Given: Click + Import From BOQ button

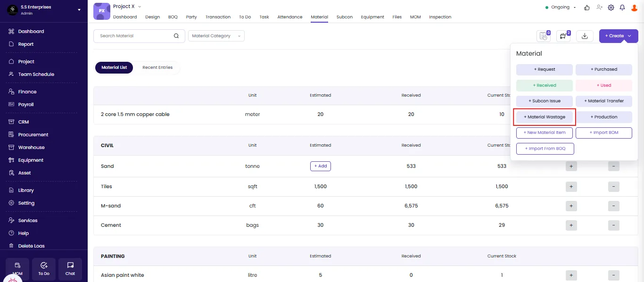Looking at the screenshot, I should [x=545, y=149].
